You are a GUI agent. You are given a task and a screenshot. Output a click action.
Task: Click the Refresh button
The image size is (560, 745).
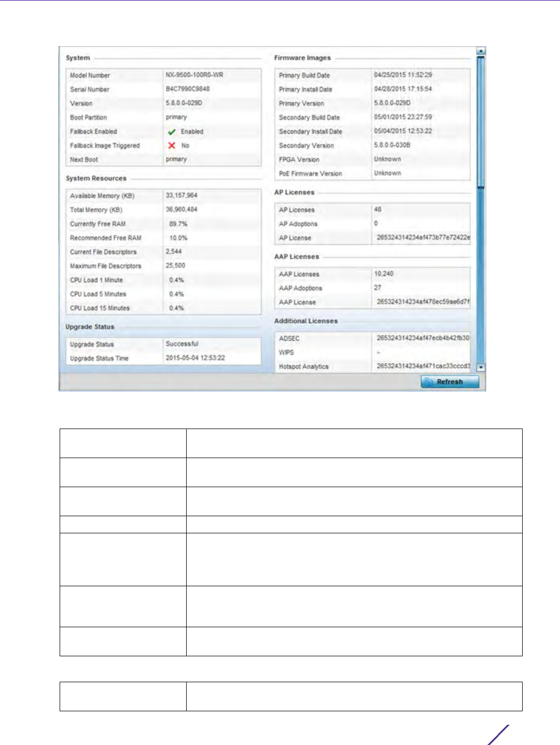pyautogui.click(x=450, y=382)
